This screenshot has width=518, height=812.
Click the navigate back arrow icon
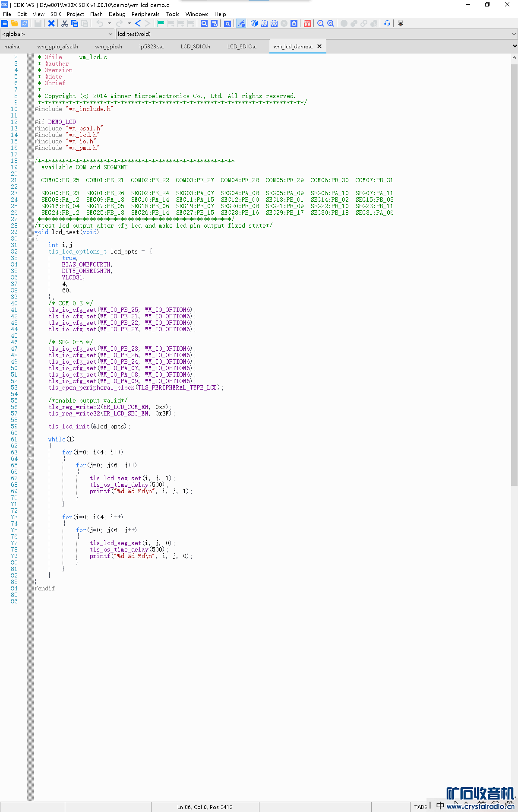(x=138, y=23)
